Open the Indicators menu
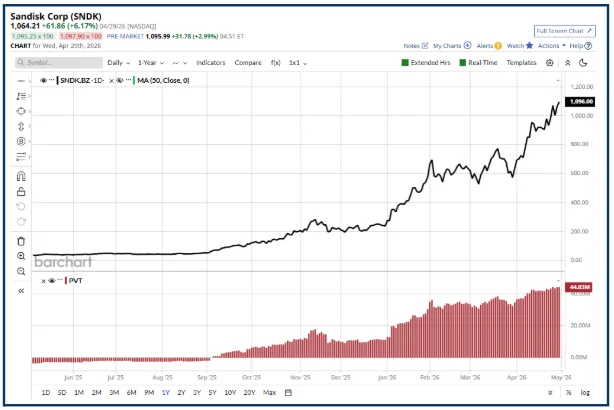This screenshot has width=614, height=410. click(211, 63)
